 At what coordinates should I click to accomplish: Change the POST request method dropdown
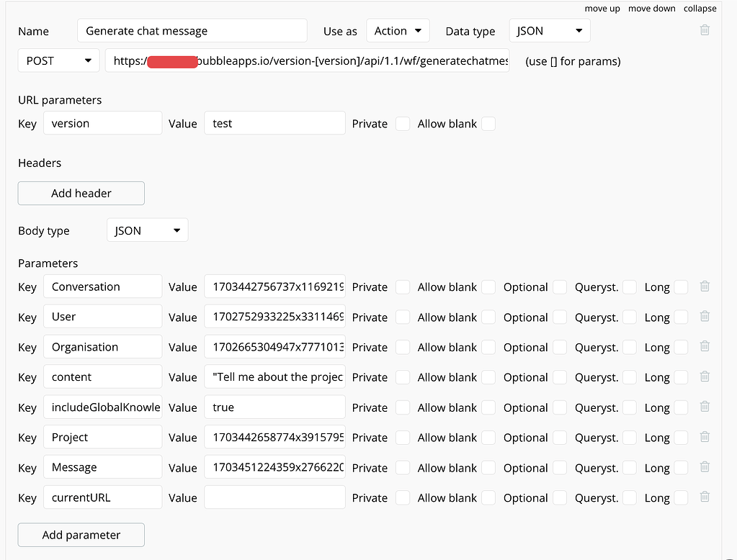pyautogui.click(x=58, y=60)
